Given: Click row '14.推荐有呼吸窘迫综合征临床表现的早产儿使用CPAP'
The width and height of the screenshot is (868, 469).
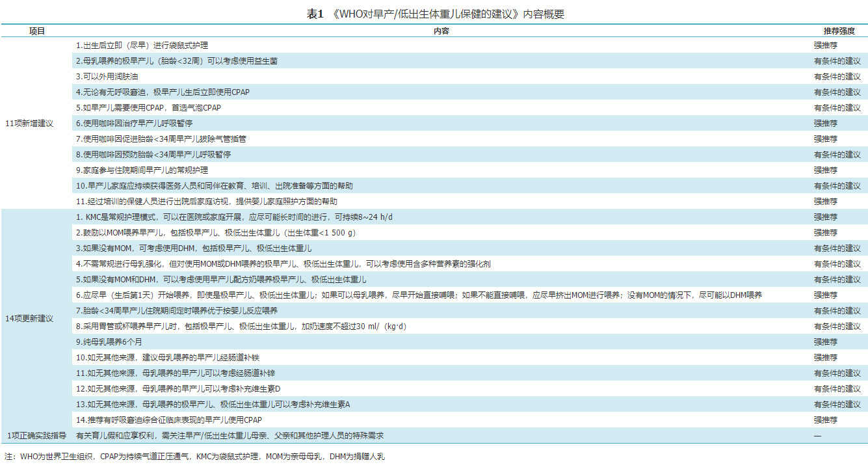Looking at the screenshot, I should pos(169,420).
